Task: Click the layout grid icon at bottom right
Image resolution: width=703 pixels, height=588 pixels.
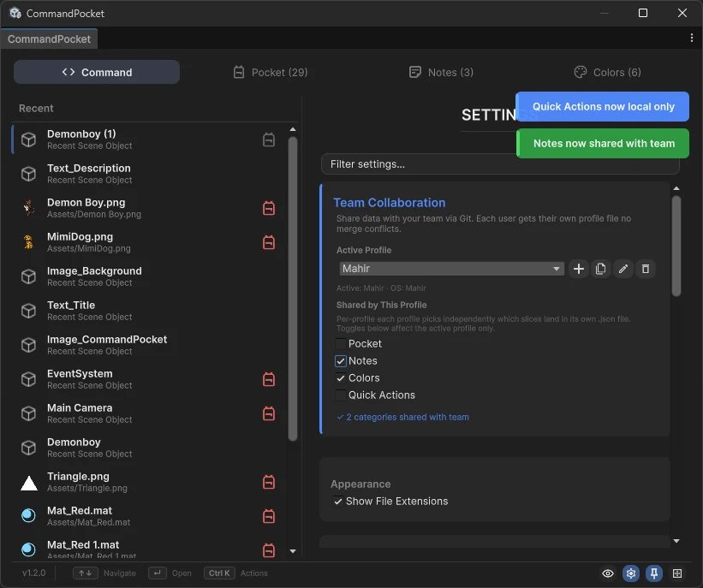Action: tap(677, 573)
